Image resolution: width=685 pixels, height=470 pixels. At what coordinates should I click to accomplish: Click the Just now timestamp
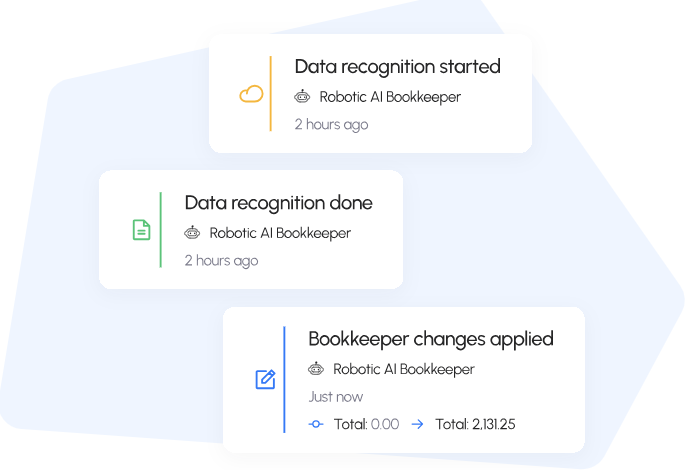coord(336,397)
